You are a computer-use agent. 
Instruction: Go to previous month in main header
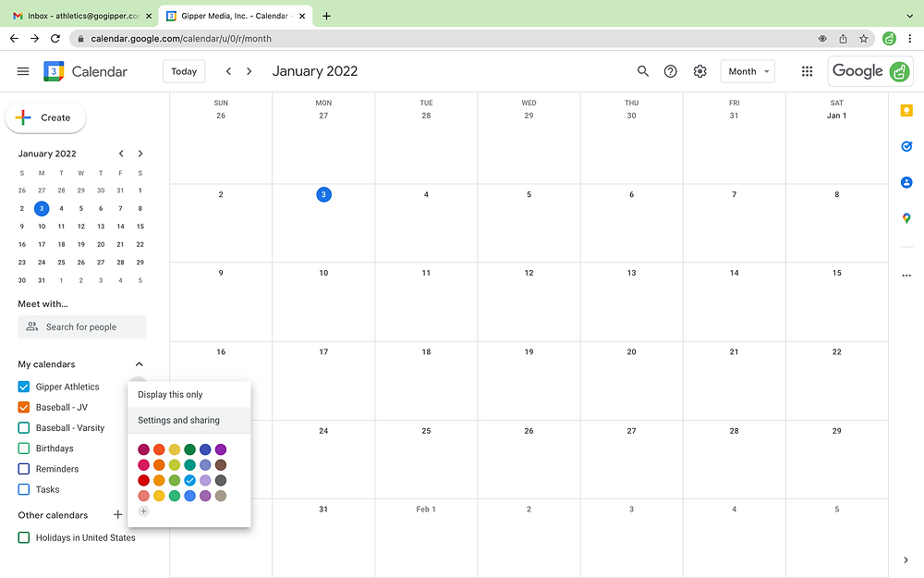(228, 71)
